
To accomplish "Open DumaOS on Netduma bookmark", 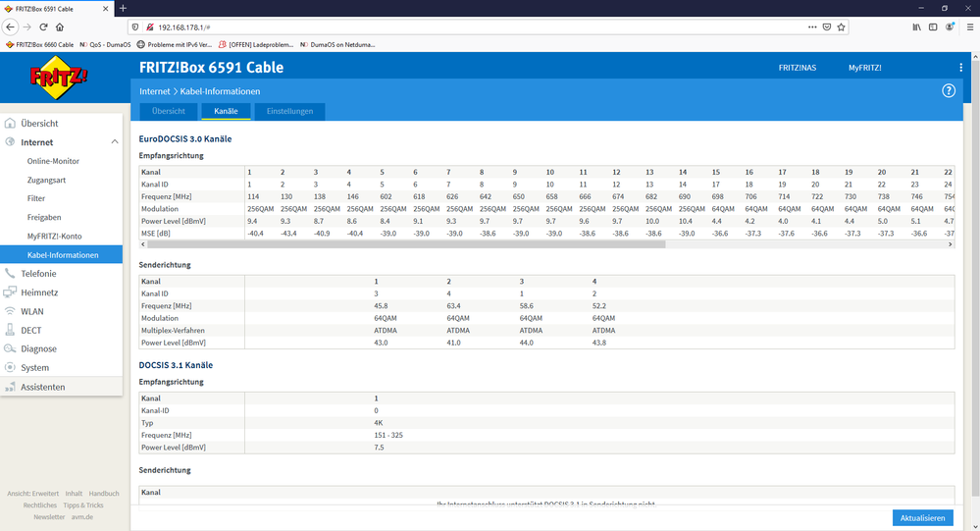I will pos(337,44).
